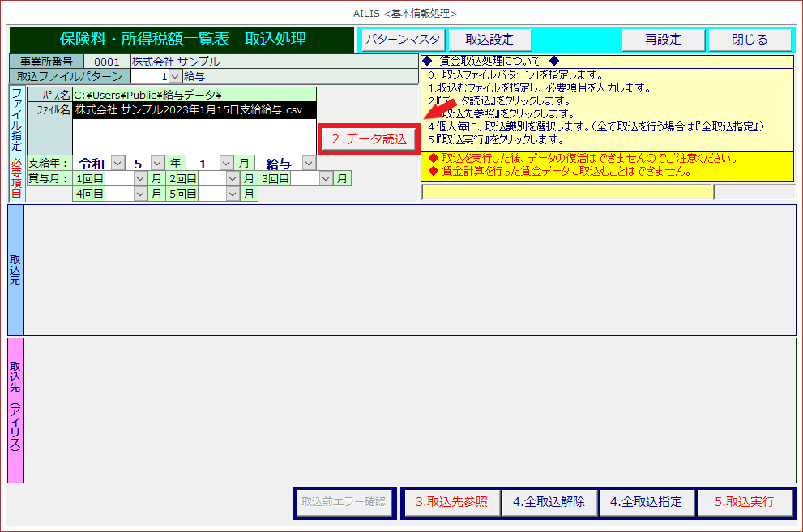Viewport: 803px width, 532px height.
Task: Expand the payment month dropdown
Action: 226,164
